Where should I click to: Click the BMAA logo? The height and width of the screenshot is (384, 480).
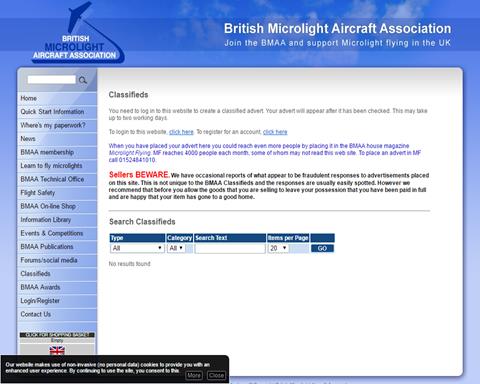(78, 32)
